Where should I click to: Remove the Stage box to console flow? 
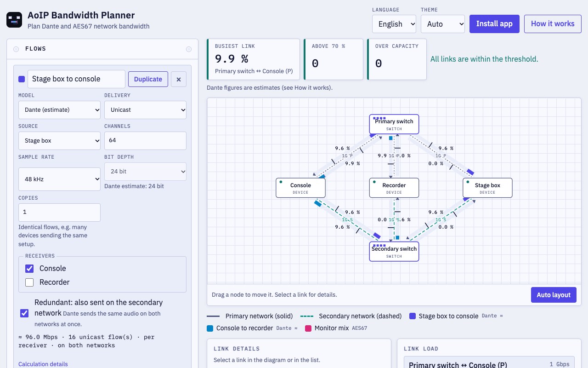[179, 79]
